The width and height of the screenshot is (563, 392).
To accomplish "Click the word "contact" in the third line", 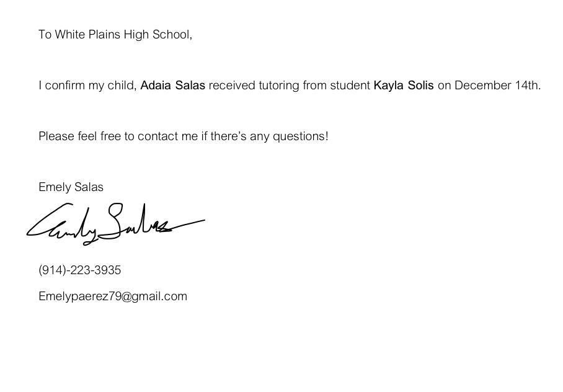I will pyautogui.click(x=157, y=136).
